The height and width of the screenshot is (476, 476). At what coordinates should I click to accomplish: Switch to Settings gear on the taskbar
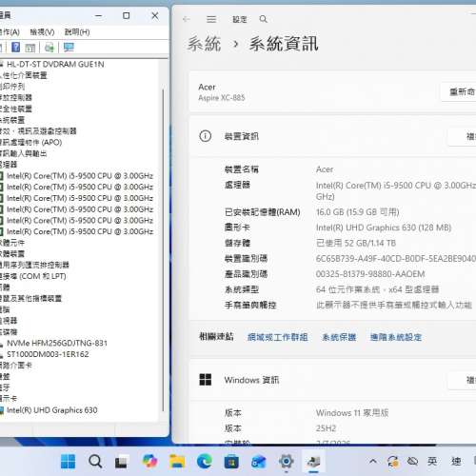click(286, 462)
